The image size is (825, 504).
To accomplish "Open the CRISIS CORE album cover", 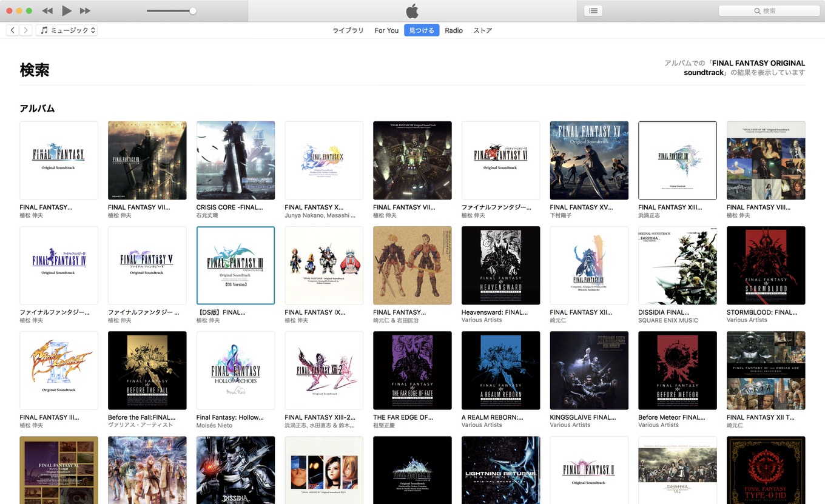I will [x=235, y=161].
